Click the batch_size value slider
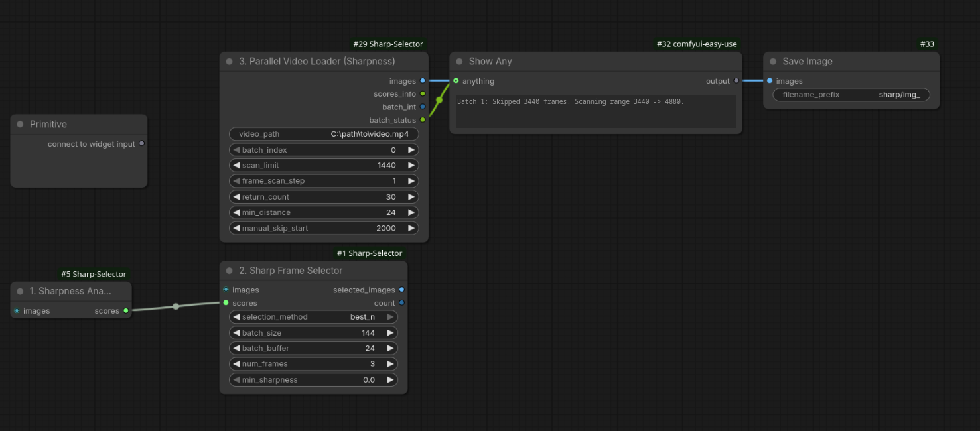The image size is (980, 431). [x=313, y=333]
